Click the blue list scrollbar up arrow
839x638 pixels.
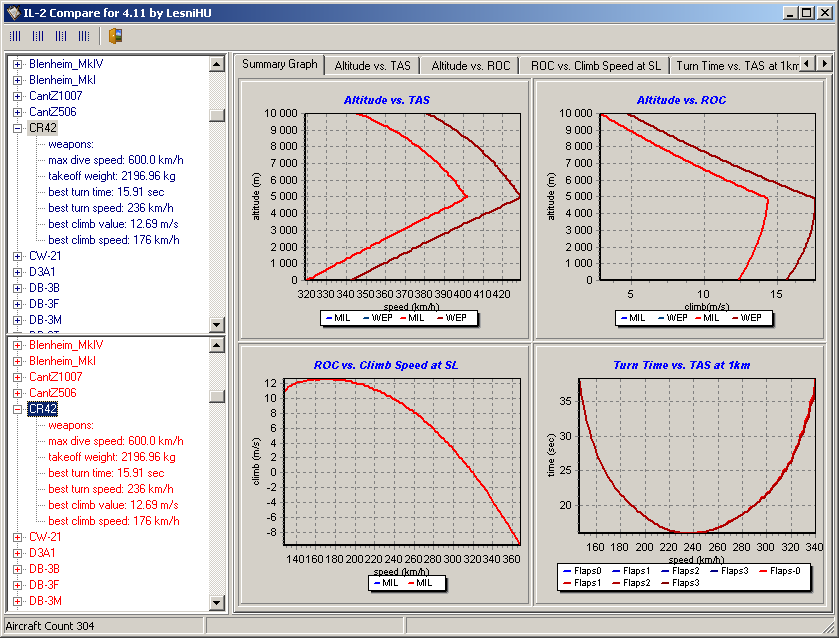pos(217,64)
